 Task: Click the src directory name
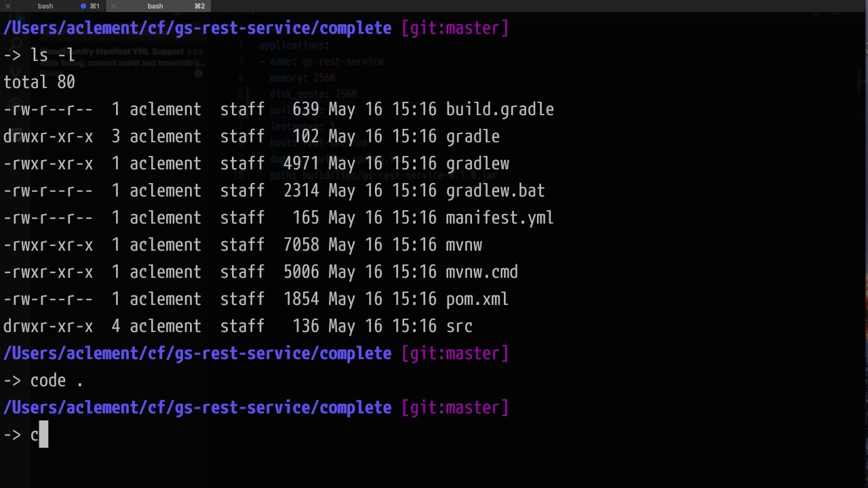pyautogui.click(x=459, y=327)
